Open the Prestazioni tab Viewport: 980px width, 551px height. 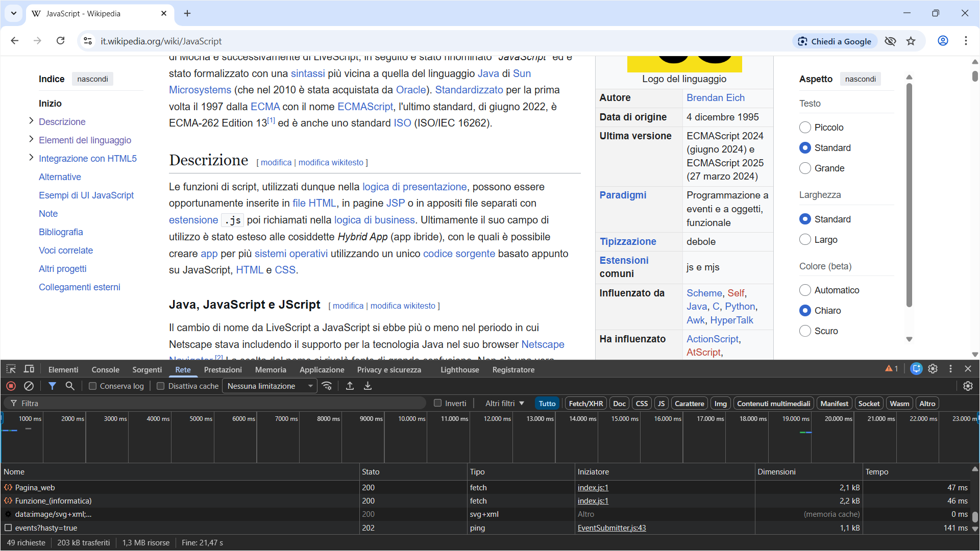[223, 369]
